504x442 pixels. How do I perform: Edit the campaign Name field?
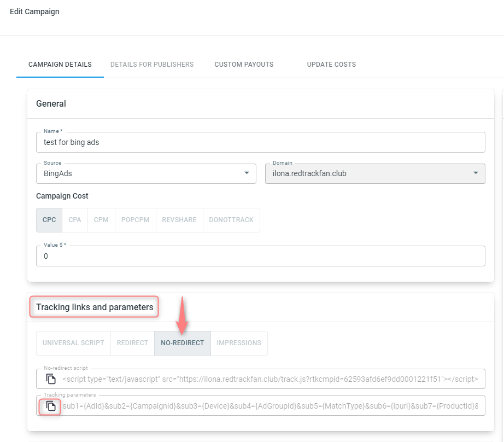tap(261, 142)
